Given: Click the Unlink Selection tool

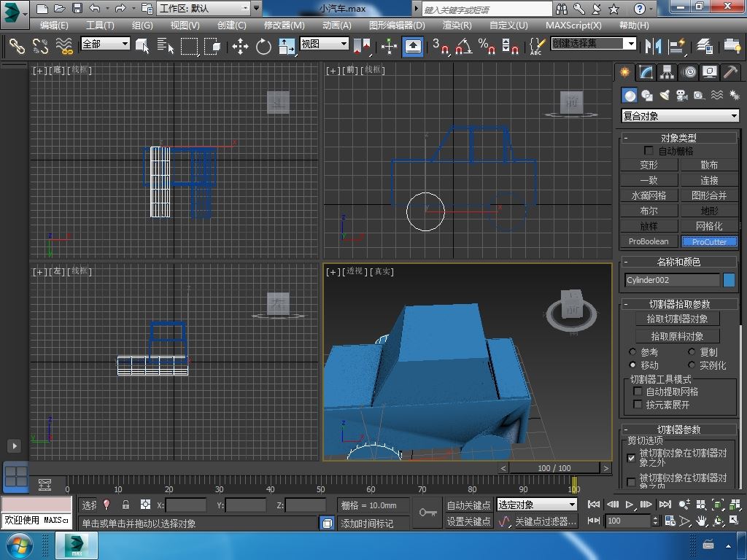Looking at the screenshot, I should (41, 46).
